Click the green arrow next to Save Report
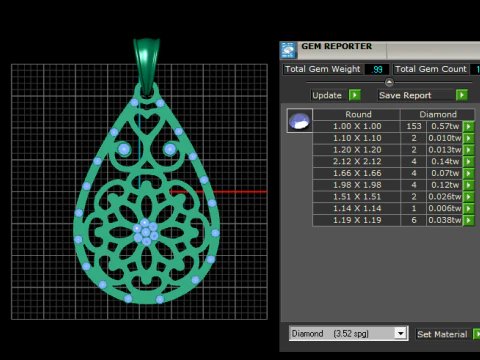 (x=462, y=95)
